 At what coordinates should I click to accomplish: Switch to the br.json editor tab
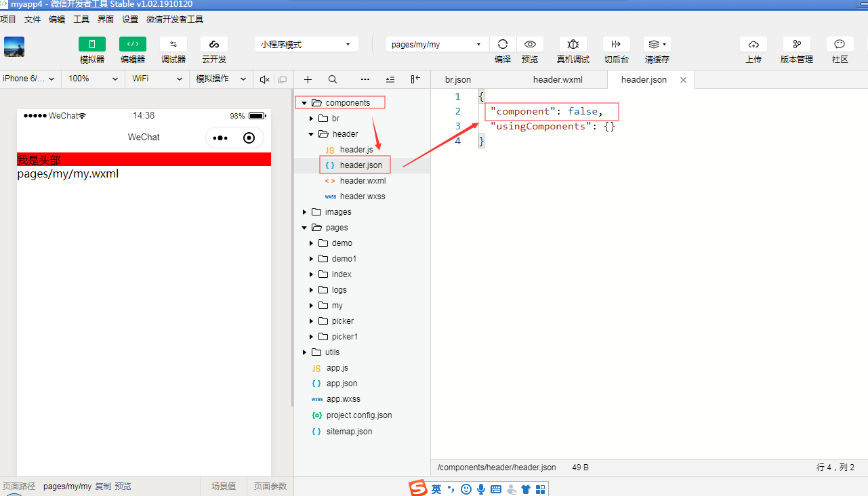click(x=458, y=79)
